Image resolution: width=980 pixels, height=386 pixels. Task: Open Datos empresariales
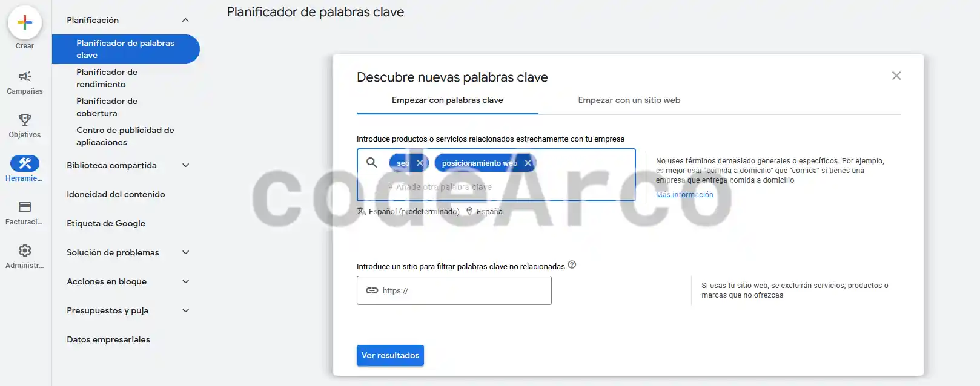pyautogui.click(x=108, y=339)
